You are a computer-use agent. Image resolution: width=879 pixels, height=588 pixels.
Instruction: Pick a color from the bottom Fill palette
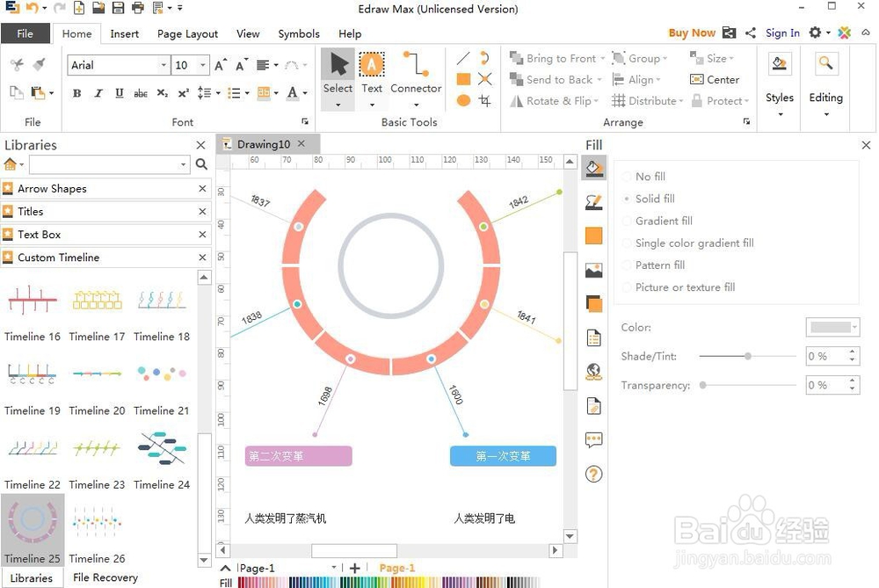click(388, 583)
